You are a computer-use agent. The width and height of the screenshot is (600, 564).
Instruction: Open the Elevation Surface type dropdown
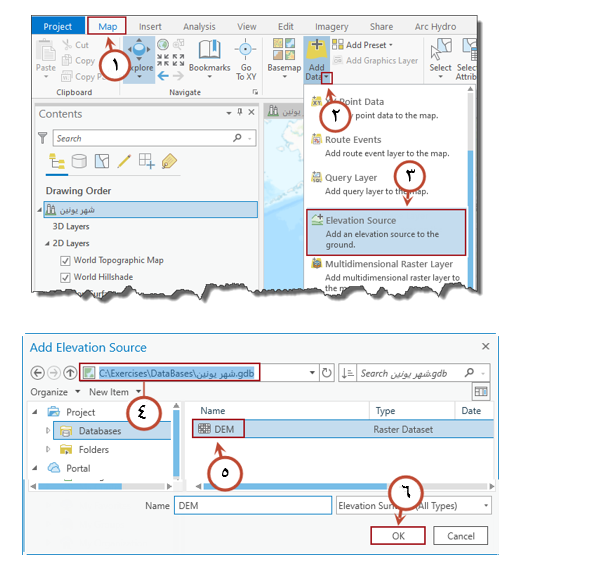coord(485,506)
